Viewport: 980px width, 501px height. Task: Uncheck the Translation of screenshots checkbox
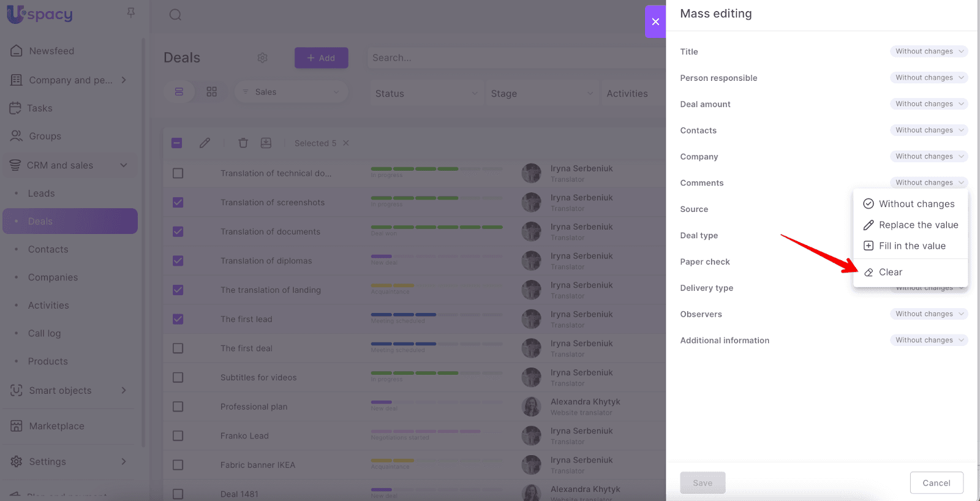178,203
